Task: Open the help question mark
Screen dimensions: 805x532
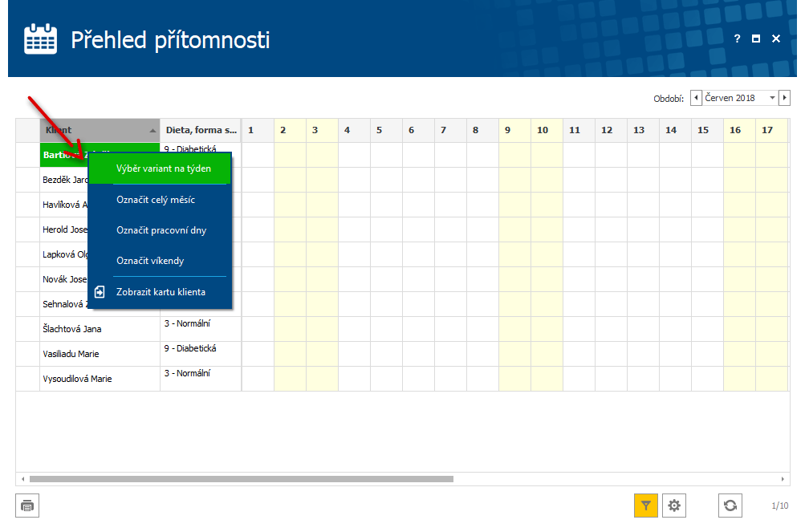Action: point(738,39)
